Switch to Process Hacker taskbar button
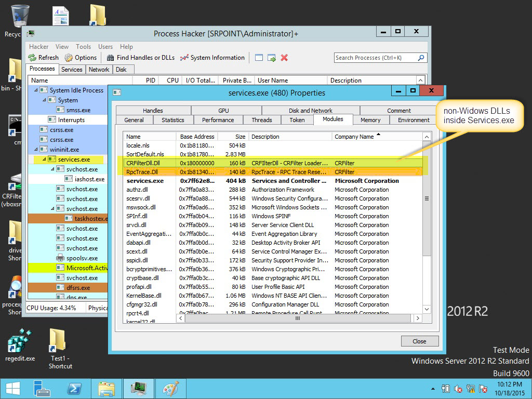The width and height of the screenshot is (532, 399). pyautogui.click(x=138, y=389)
